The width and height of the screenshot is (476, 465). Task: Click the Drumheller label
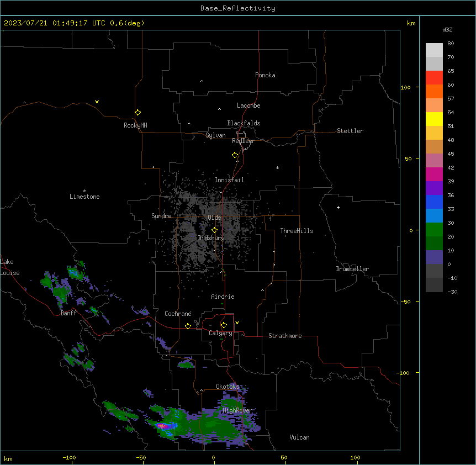[352, 269]
